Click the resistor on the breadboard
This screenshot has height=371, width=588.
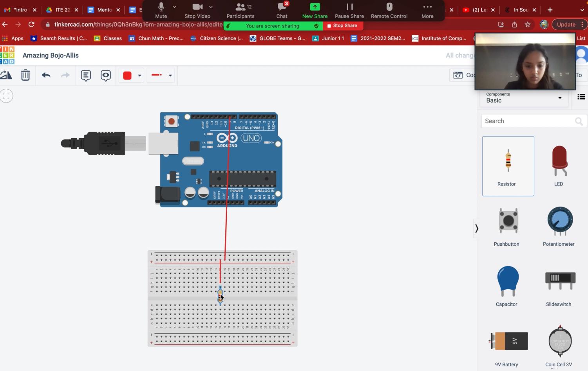point(220,295)
